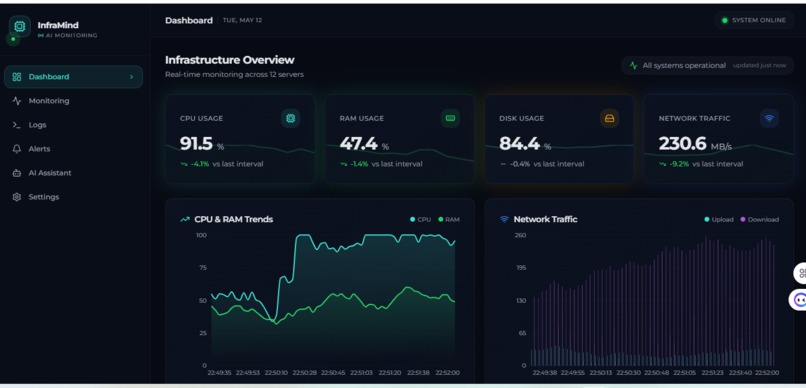Click the CPU Usage card
The width and height of the screenshot is (806, 388).
click(240, 139)
